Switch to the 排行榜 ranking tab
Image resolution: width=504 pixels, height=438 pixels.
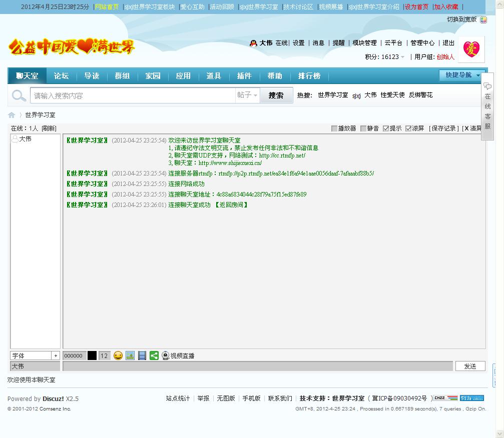(309, 76)
